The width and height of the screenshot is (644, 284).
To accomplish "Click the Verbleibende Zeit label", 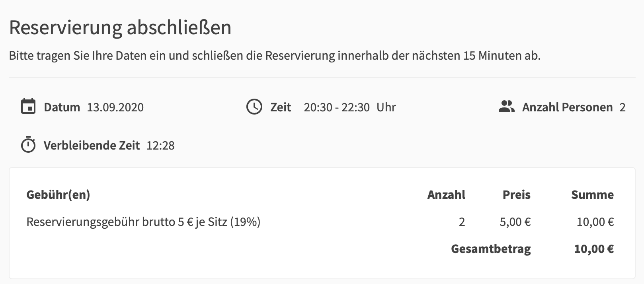I will pos(92,146).
